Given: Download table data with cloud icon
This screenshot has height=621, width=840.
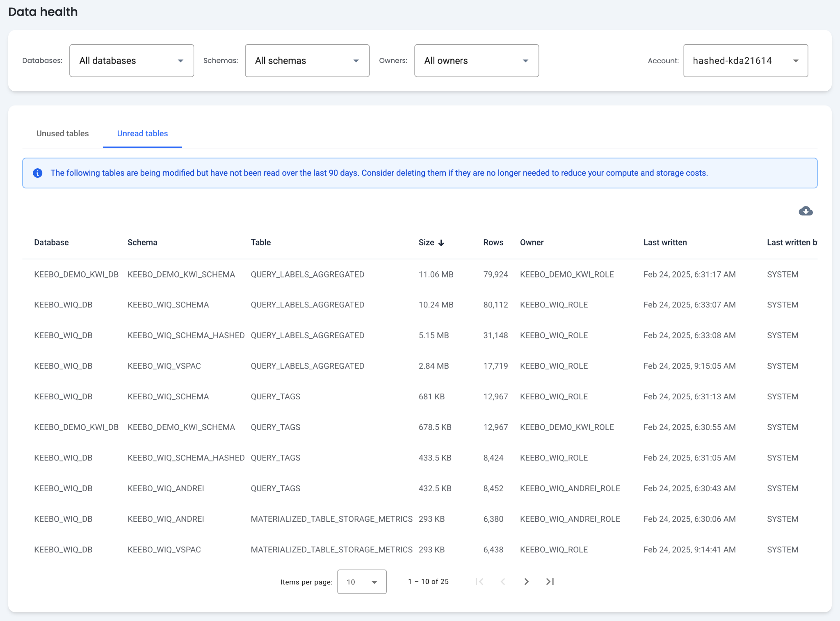Looking at the screenshot, I should tap(806, 211).
